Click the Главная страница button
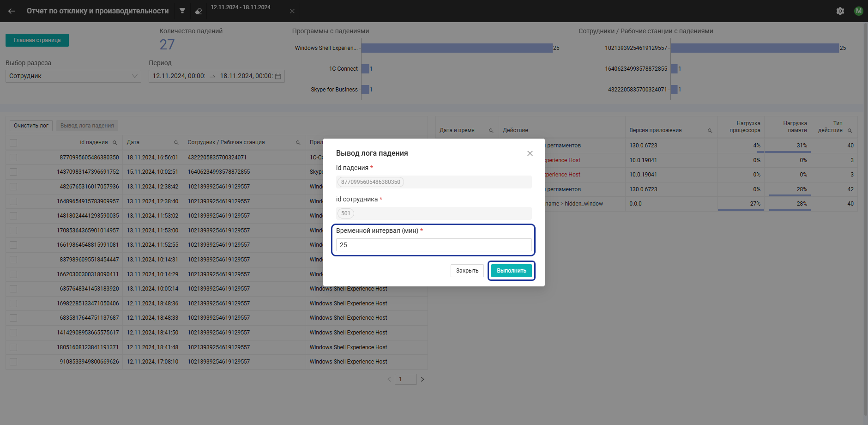Image resolution: width=868 pixels, height=425 pixels. 37,40
